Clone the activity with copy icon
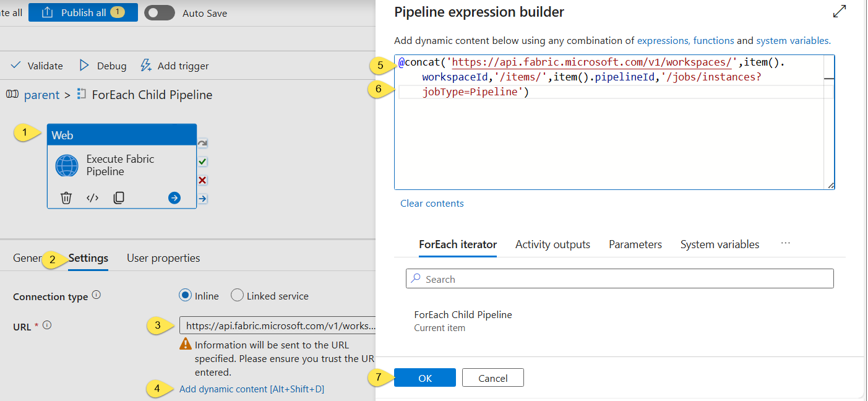The image size is (868, 401). pyautogui.click(x=119, y=198)
